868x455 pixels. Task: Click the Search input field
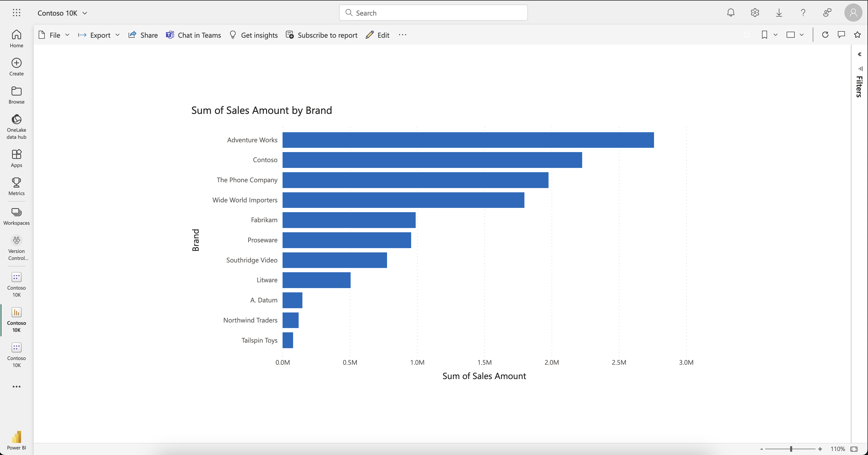pos(433,13)
